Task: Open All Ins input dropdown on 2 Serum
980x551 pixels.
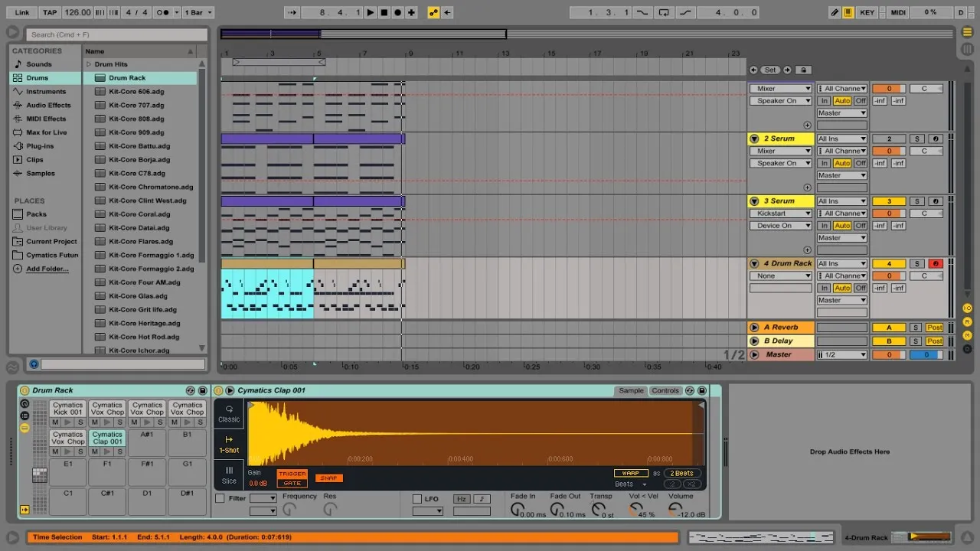Action: (x=841, y=139)
